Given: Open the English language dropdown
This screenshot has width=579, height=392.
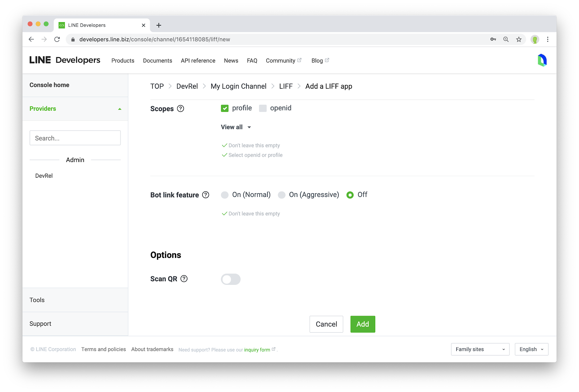Looking at the screenshot, I should point(532,349).
